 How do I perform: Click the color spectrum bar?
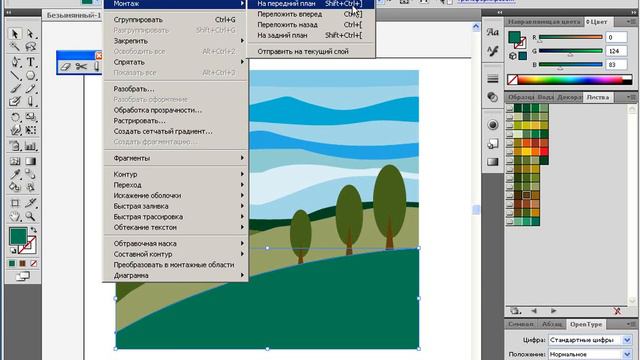(575, 80)
